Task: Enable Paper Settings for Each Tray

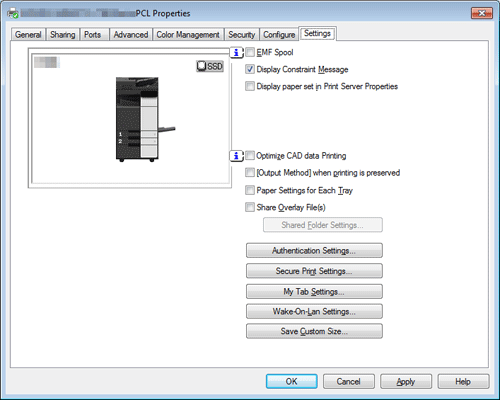Action: coord(250,190)
